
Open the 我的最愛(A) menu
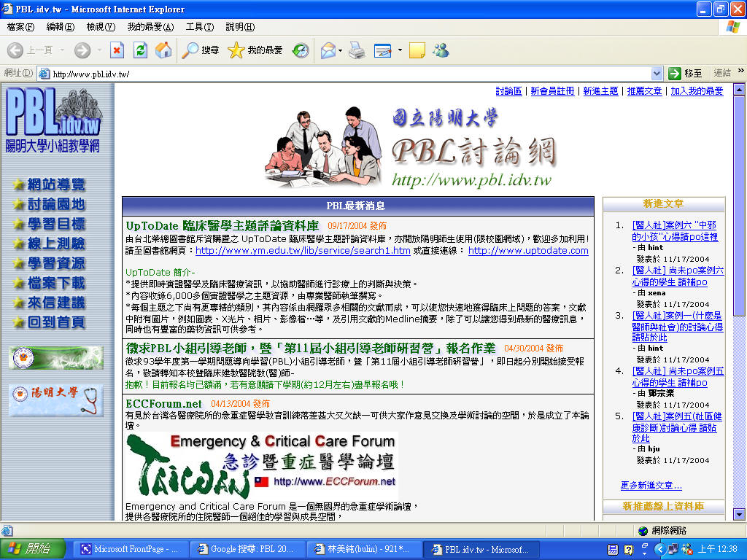[150, 27]
